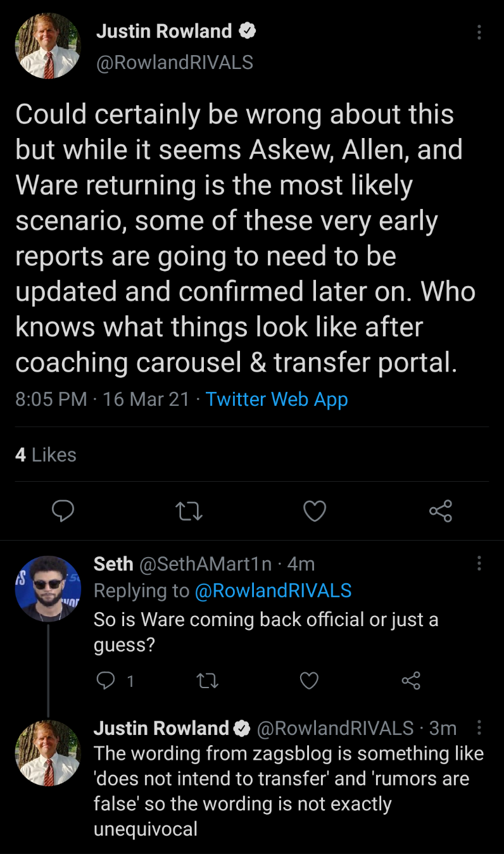Open @RowlandRIVALS mention in Seth's reply
The width and height of the screenshot is (504, 854).
pos(273,591)
